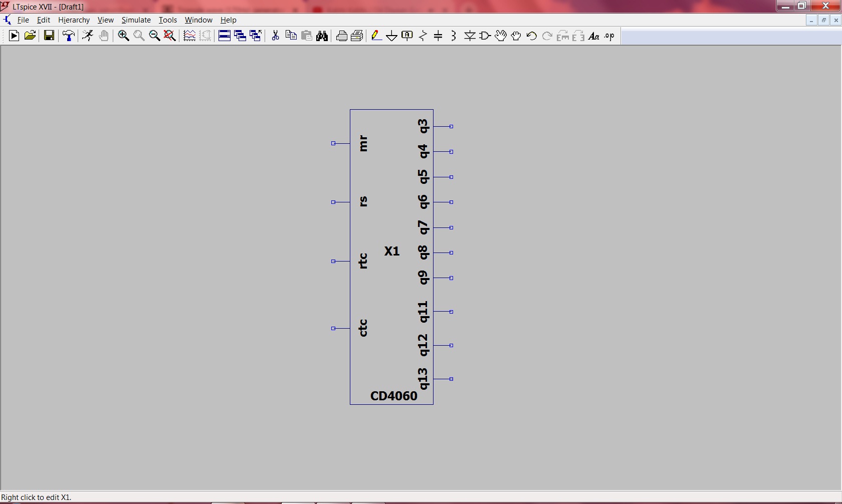Zoom to fit with the crossed magnifier icon
Screen dimensions: 842x504
170,36
